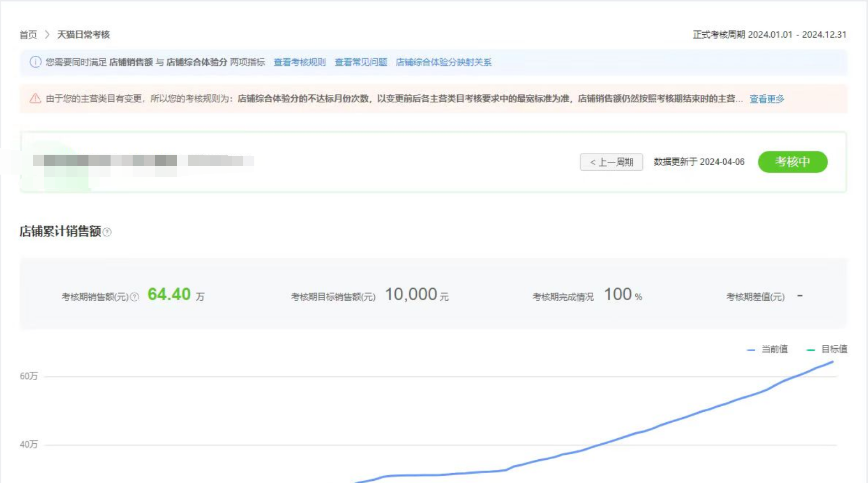The image size is (868, 483).
Task: Go to previous period with 上一周期
Action: [x=611, y=162]
